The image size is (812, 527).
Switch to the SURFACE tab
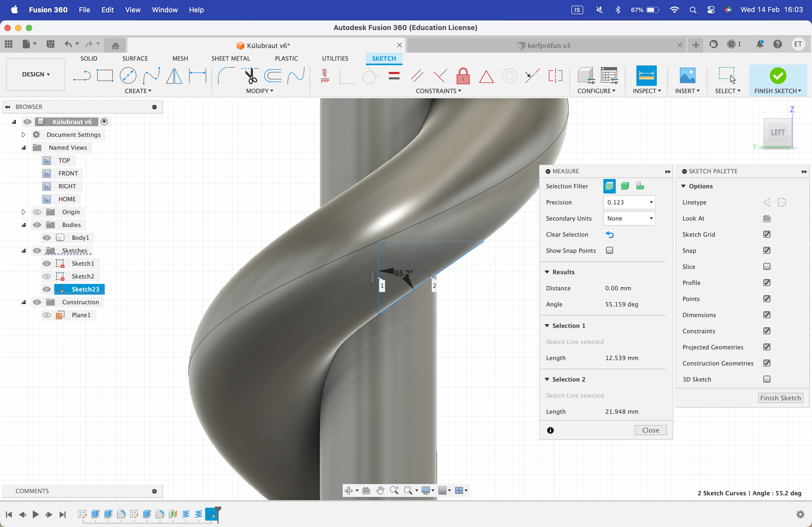coord(135,59)
